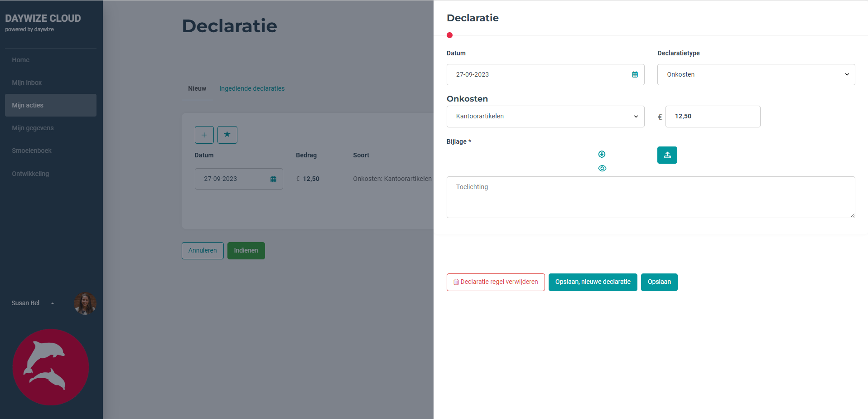
Task: Click inside the Toelichting text area
Action: (651, 197)
